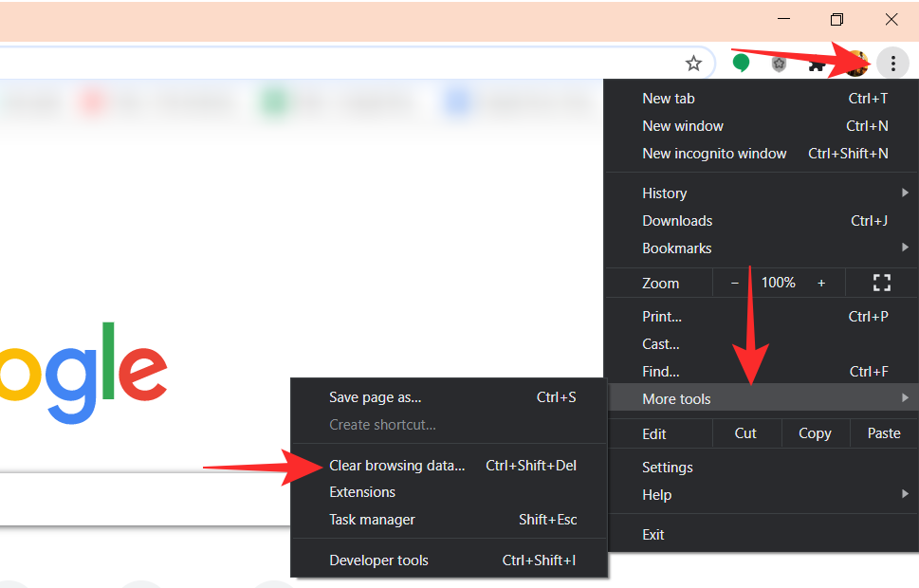
Task: Select Save page as... in submenu
Action: click(x=449, y=397)
